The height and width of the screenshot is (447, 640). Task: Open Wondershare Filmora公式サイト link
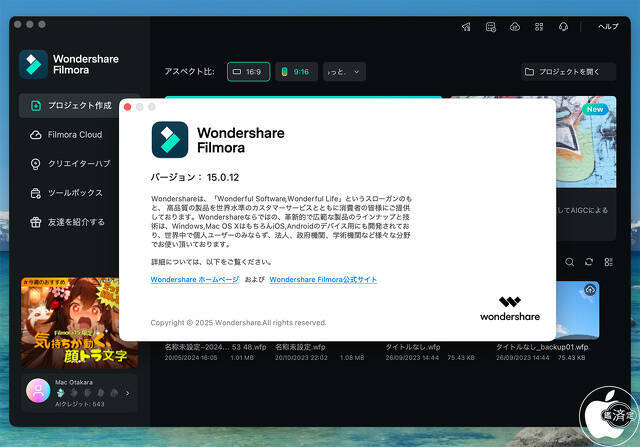pos(323,280)
